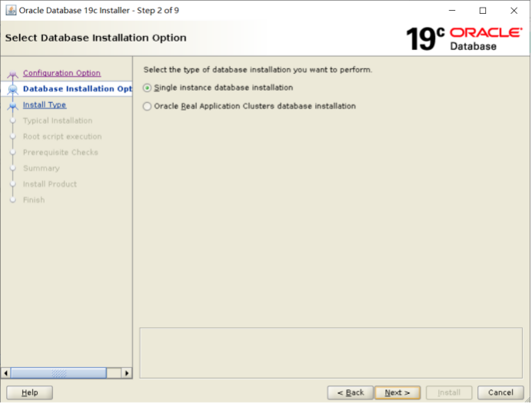This screenshot has height=404, width=532.
Task: Click the Summary step text
Action: point(42,168)
